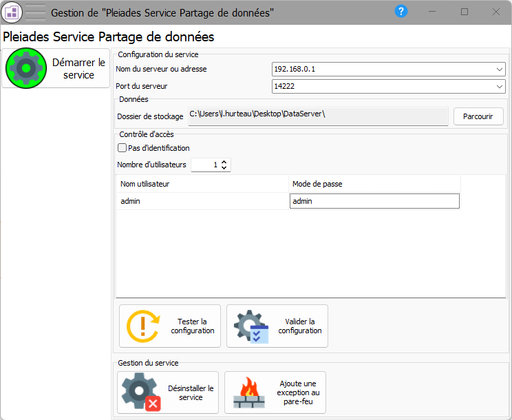Click the application logo icon in title bar
512x420 pixels.
click(x=12, y=12)
